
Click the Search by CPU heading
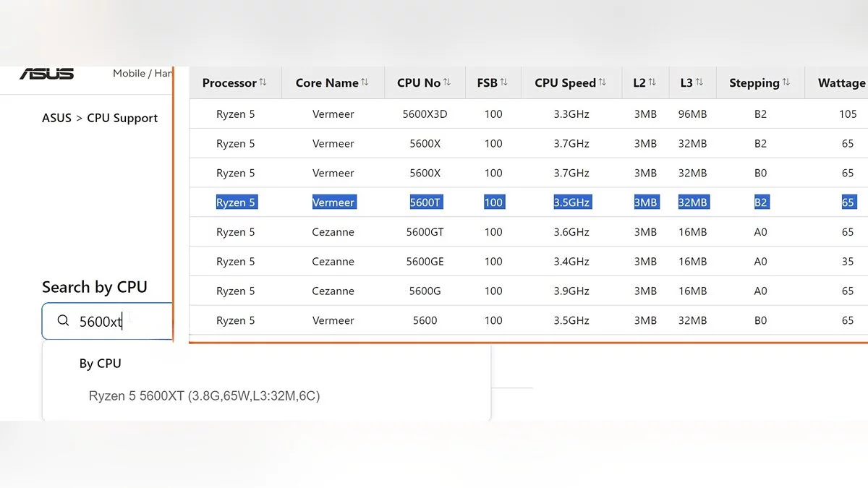95,287
